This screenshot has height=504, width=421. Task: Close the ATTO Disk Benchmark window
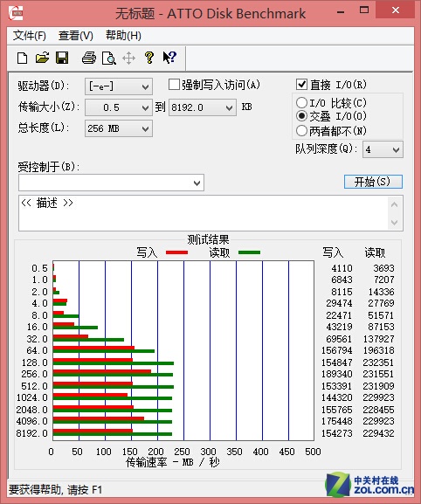coord(396,10)
